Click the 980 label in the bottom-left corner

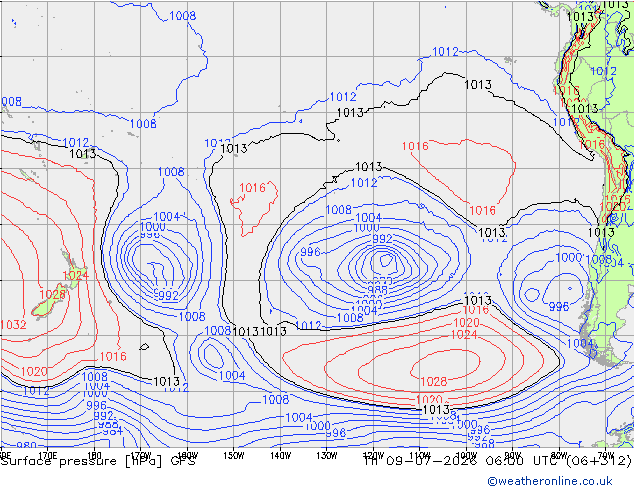pos(27,446)
